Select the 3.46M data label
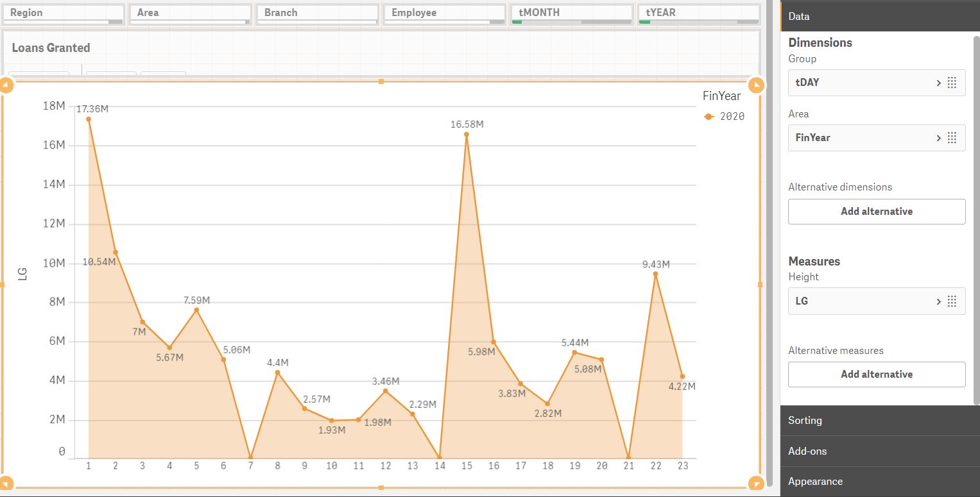This screenshot has width=980, height=497. [x=386, y=381]
